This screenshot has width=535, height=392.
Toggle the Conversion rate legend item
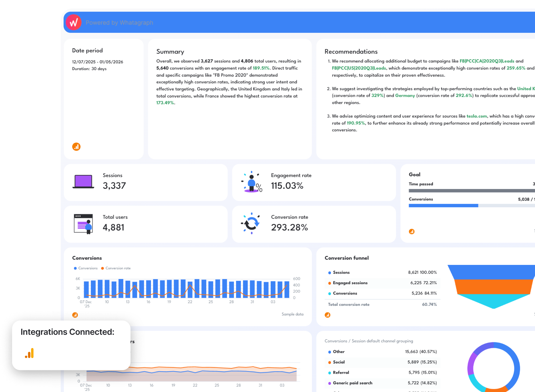116,268
